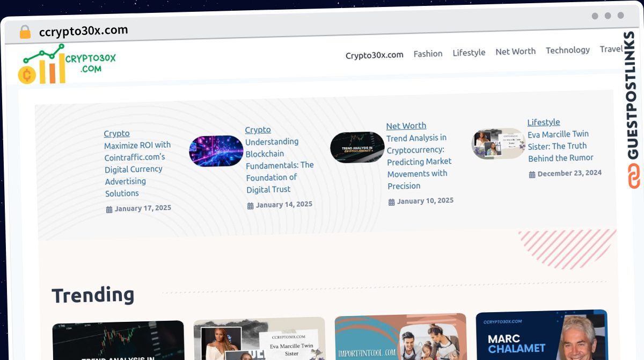644x360 pixels.
Task: Click the Crypto category above Maximize ROI article
Action: [x=116, y=133]
